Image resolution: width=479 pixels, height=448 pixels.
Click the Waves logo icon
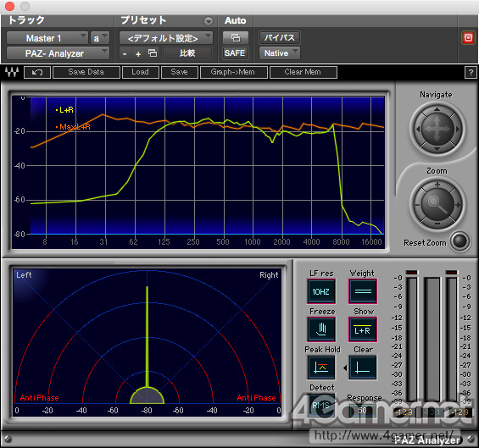coord(12,72)
